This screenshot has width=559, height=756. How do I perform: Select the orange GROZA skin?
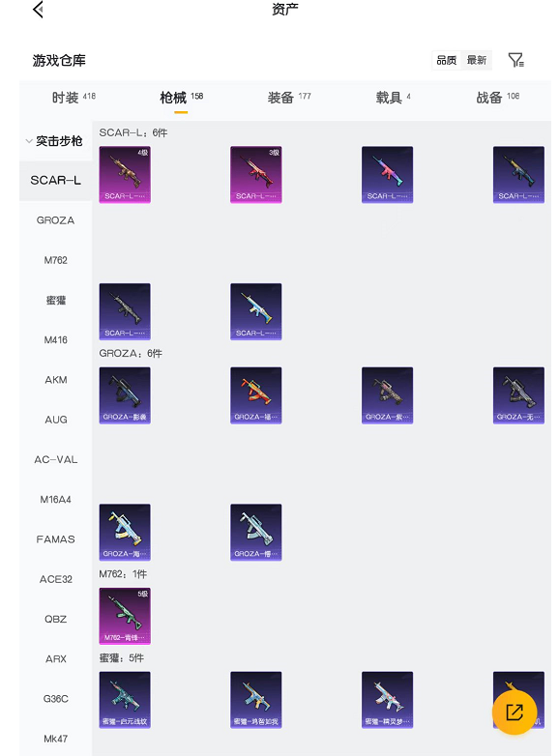pyautogui.click(x=256, y=395)
